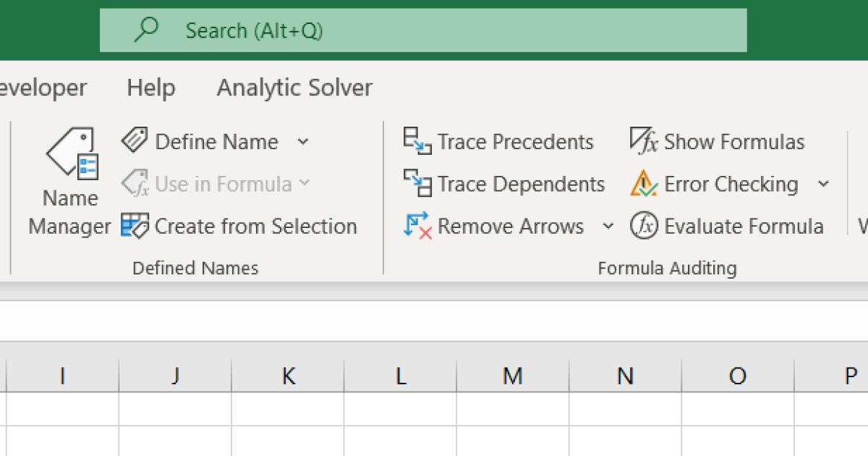The image size is (868, 456).
Task: Click the formula bar input area
Action: tap(434, 321)
